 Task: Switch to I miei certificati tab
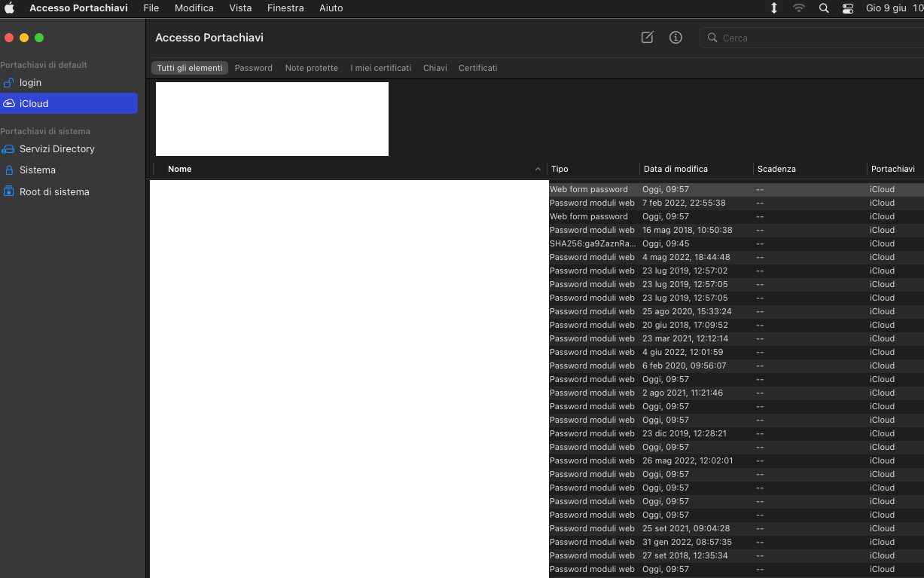click(x=381, y=68)
